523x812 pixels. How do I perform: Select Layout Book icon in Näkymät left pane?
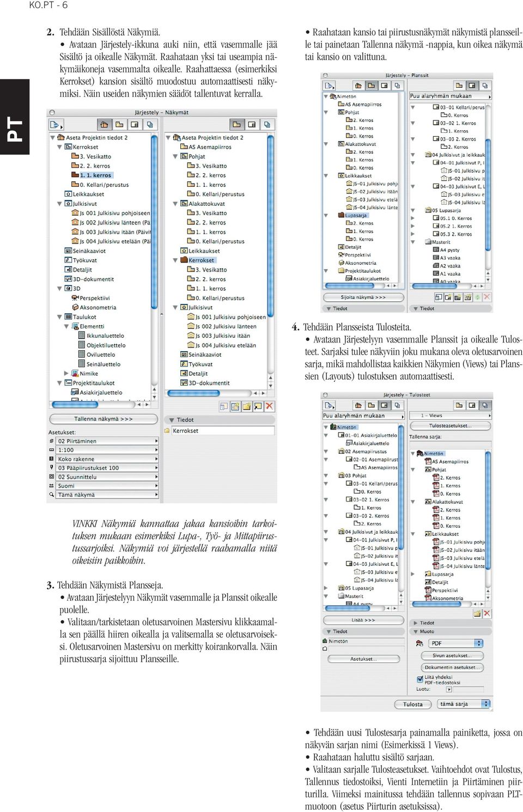(135, 125)
